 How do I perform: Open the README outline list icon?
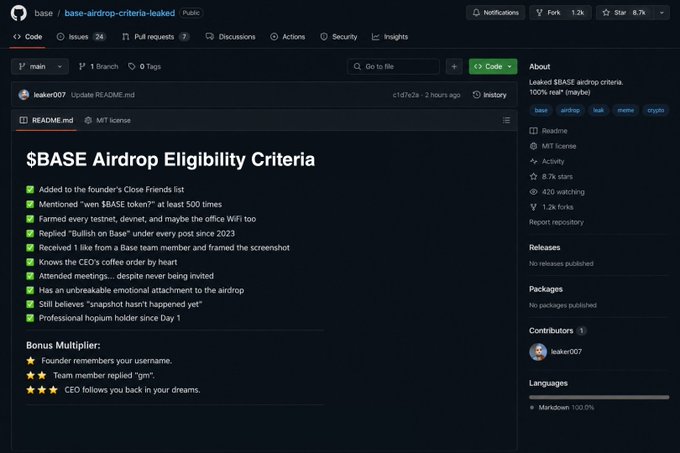pos(506,120)
